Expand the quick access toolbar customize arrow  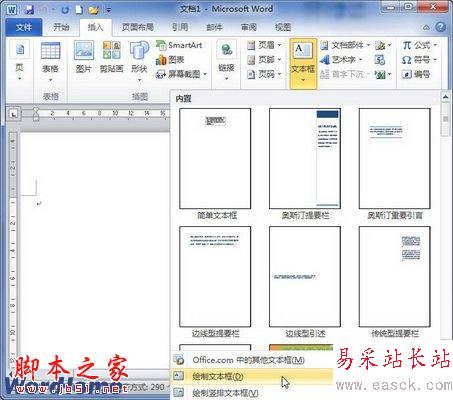[108, 11]
